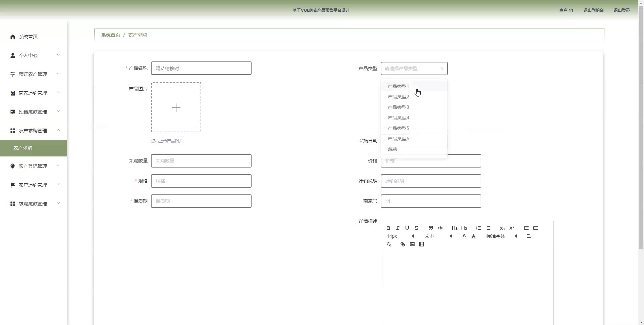Go to 系统首页 via breadcrumb
Viewport: 644px width, 325px height.
(x=111, y=35)
